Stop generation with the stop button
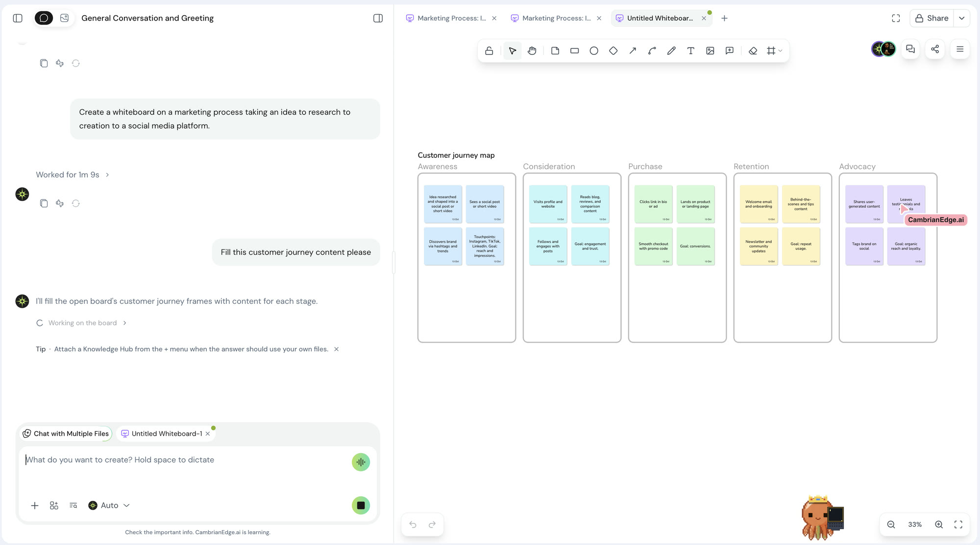 tap(361, 505)
